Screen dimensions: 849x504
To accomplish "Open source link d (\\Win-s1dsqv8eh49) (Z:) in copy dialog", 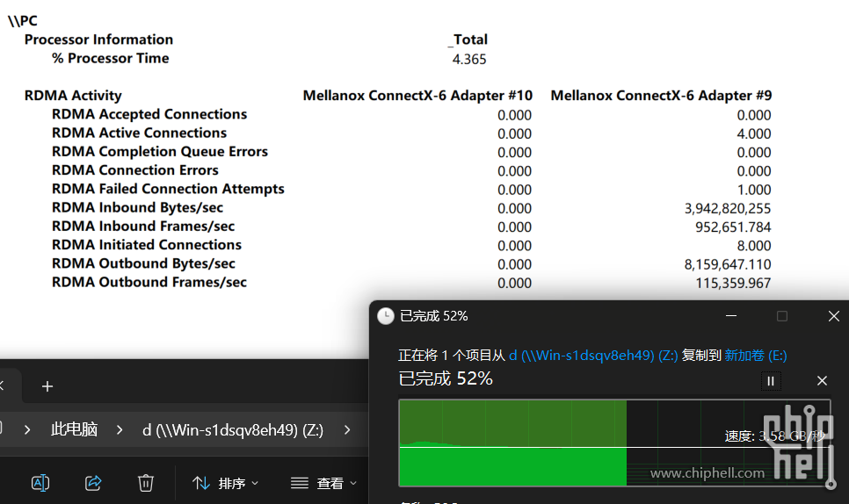I will click(593, 356).
